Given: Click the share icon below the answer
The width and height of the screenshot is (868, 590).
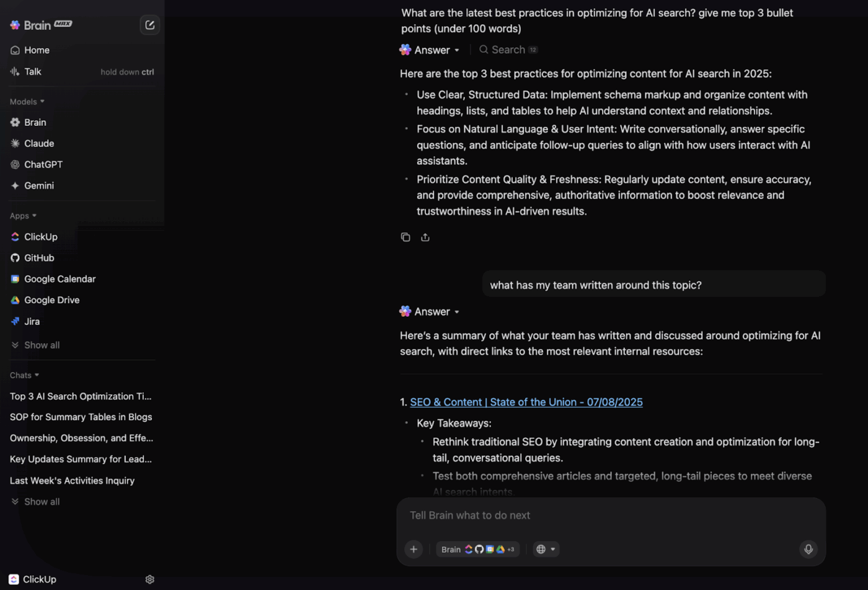Looking at the screenshot, I should click(x=425, y=237).
